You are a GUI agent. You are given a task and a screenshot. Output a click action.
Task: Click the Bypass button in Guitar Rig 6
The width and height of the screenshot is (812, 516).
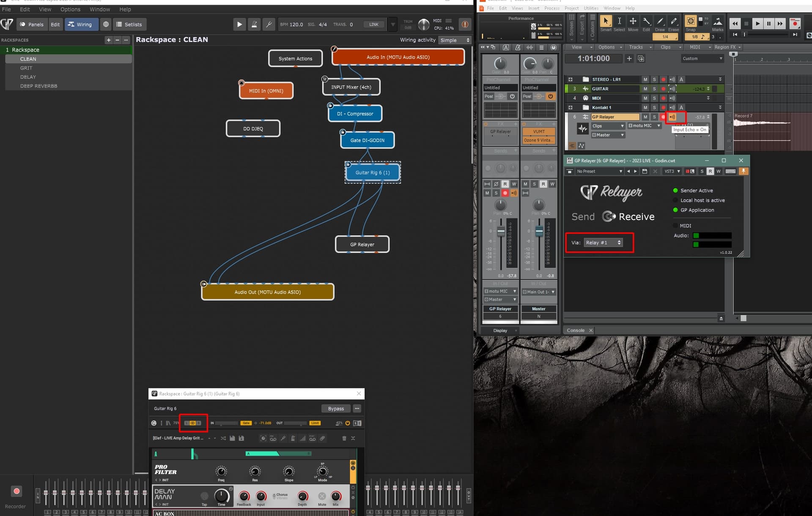pyautogui.click(x=335, y=408)
